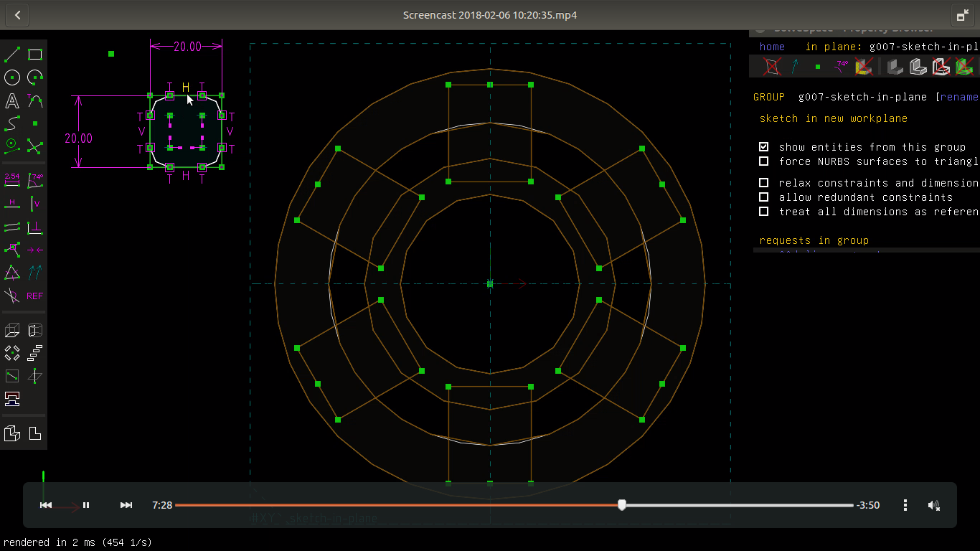Skip to previous video
This screenshot has width=980, height=551.
[46, 505]
